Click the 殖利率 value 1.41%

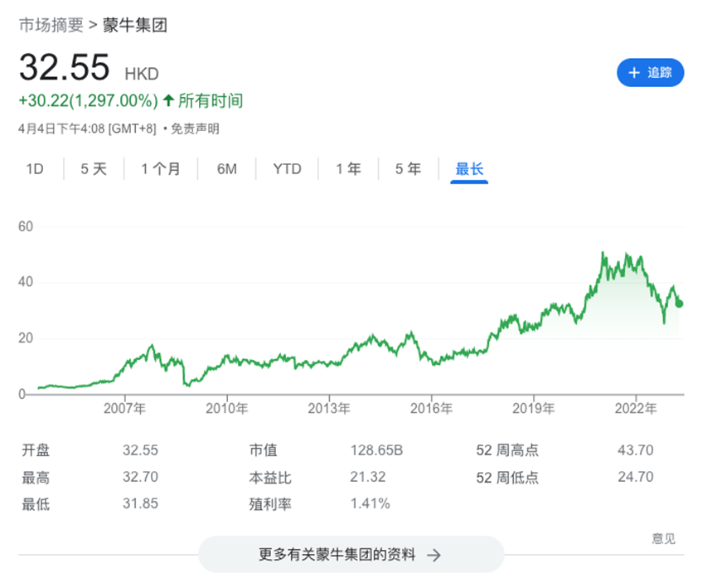pos(371,503)
